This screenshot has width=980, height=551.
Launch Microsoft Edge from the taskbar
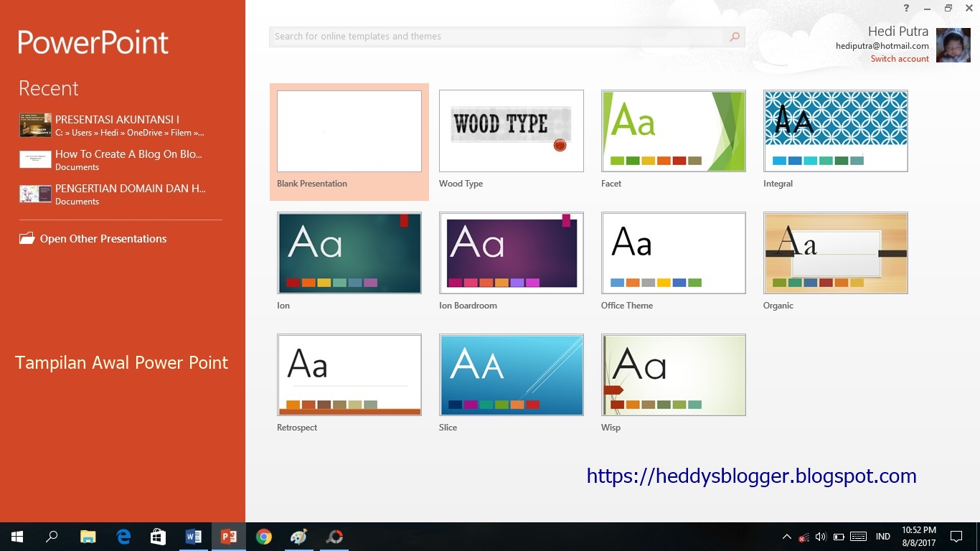[x=123, y=537]
